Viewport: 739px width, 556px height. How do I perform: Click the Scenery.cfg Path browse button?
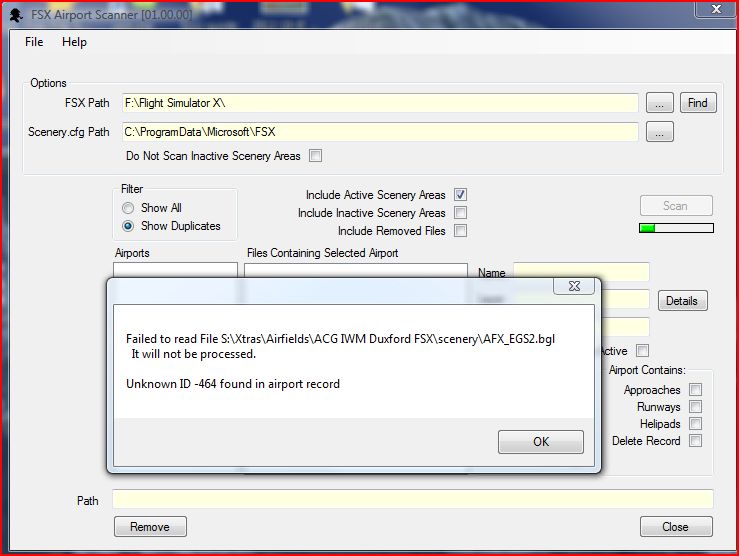(659, 132)
